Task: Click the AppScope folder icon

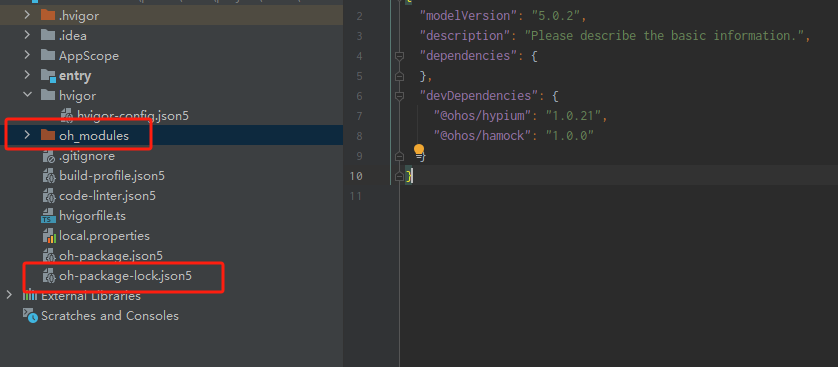Action: [48, 56]
